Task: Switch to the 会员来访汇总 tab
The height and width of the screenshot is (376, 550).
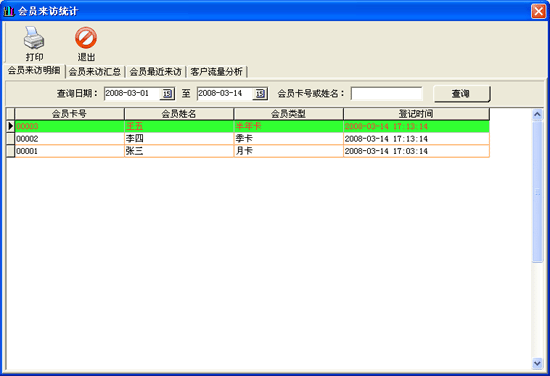Action: coord(95,72)
